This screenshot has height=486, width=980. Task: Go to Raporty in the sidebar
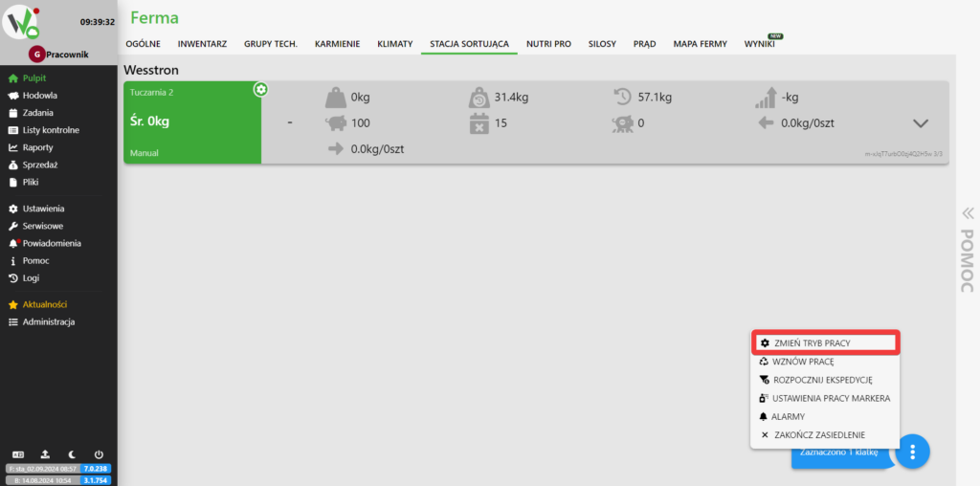(37, 147)
